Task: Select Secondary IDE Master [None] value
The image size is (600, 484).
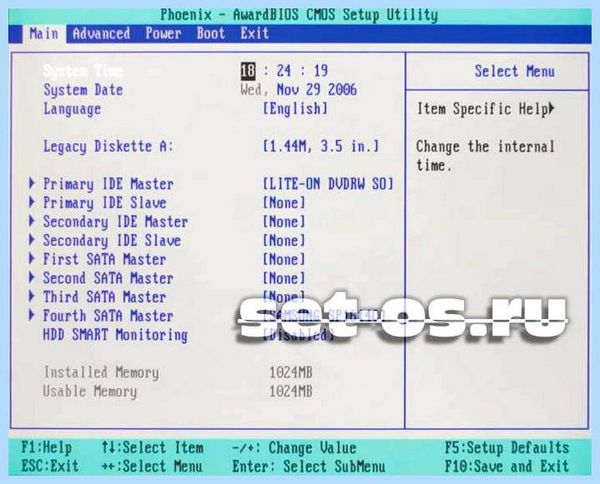Action: pyautogui.click(x=284, y=222)
